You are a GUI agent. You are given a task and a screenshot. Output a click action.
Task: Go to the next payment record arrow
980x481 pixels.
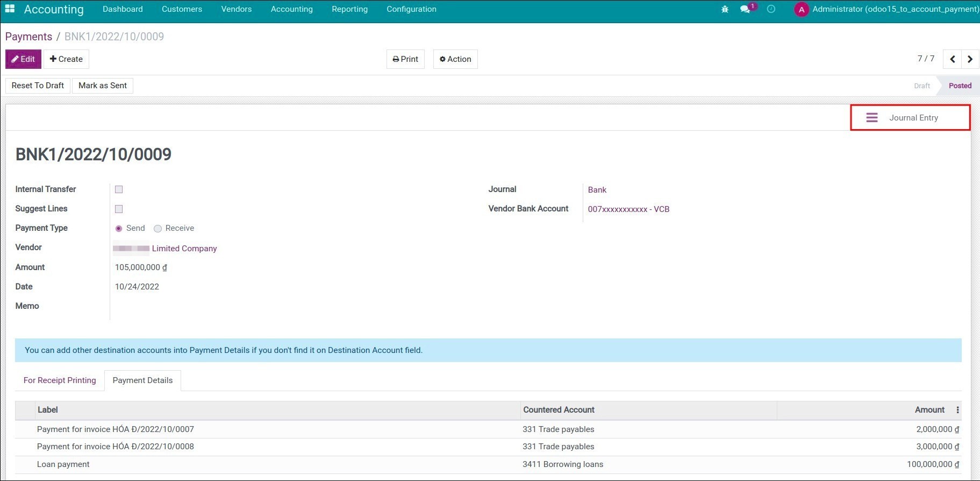point(970,59)
